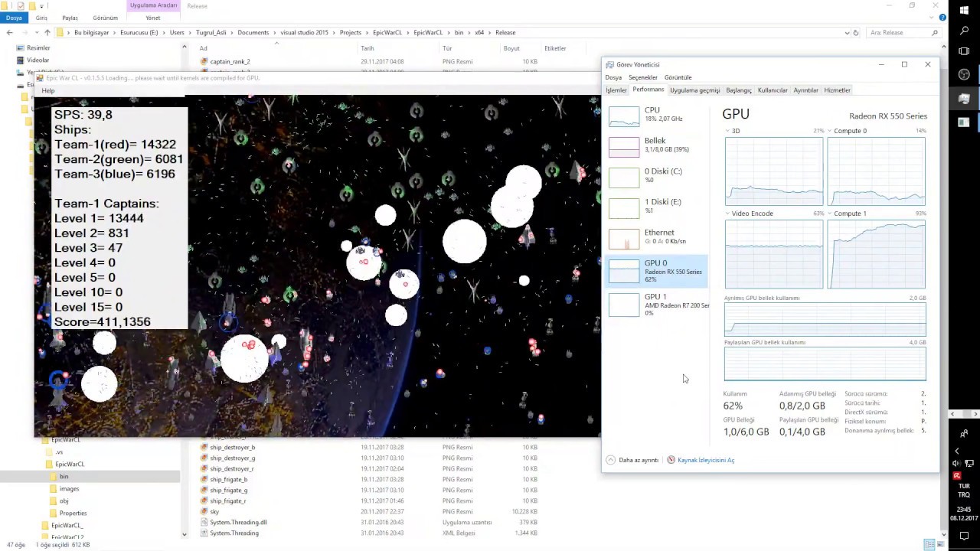The image size is (980, 551).
Task: Go back with Explorer's back arrow
Action: tap(9, 32)
